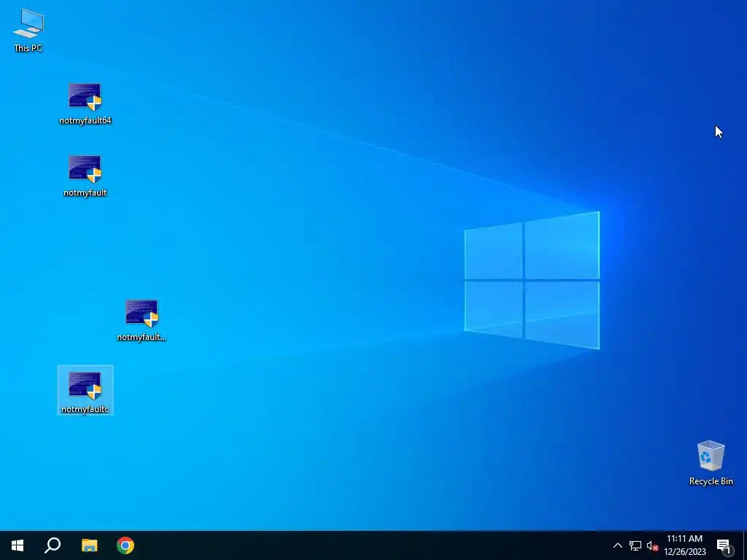The height and width of the screenshot is (560, 747).
Task: Launch Google Chrome from taskbar
Action: 125,545
